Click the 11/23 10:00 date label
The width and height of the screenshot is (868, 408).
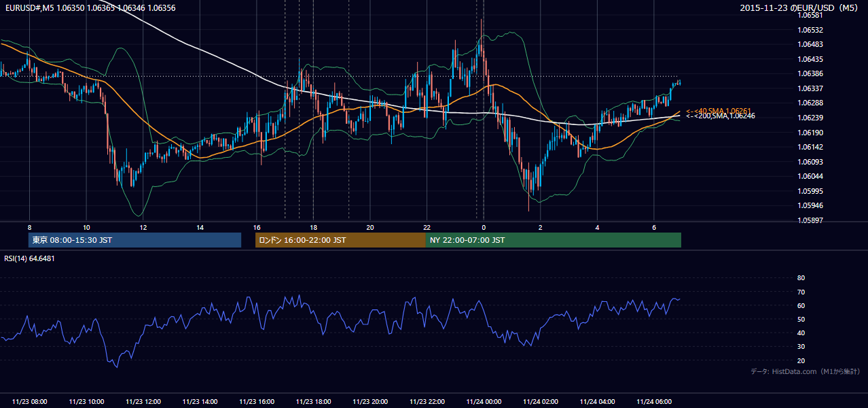86,401
